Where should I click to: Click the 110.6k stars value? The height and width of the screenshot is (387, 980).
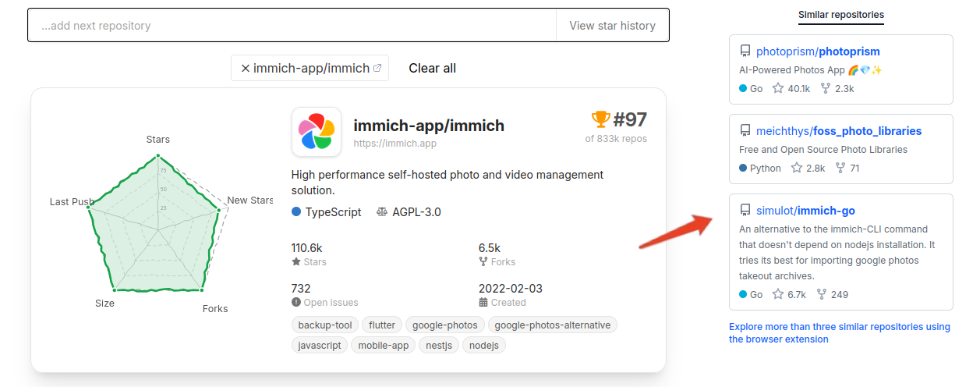pyautogui.click(x=306, y=247)
